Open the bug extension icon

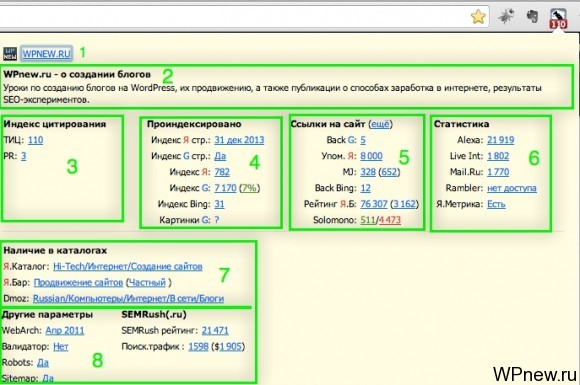coord(506,16)
